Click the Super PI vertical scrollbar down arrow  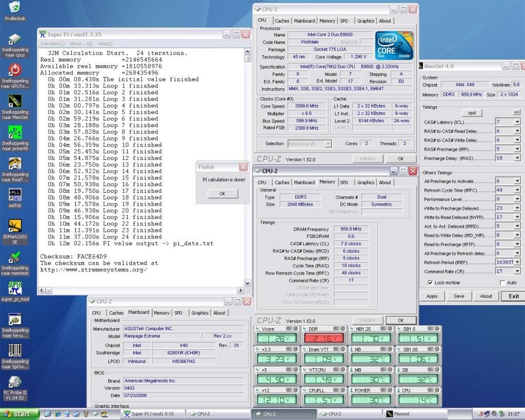(248, 283)
